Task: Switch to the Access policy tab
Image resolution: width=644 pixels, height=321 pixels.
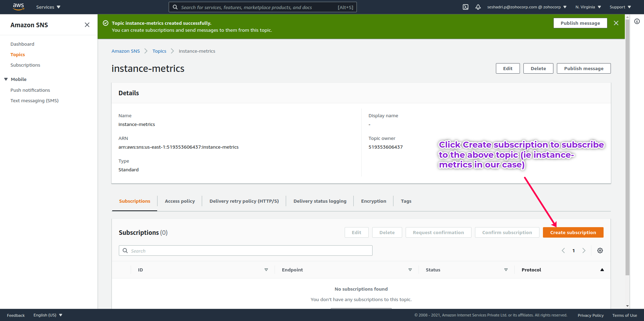Action: point(180,201)
